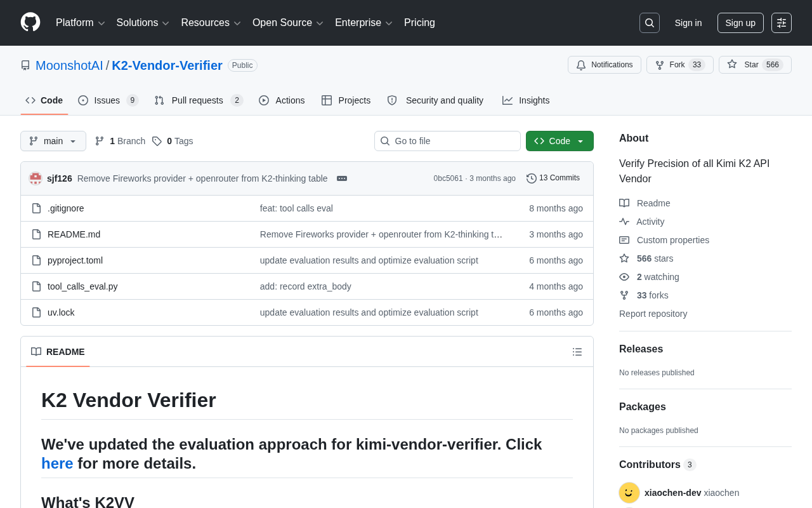
Task: Click the tool_calls_eval.py file icon
Action: (36, 286)
